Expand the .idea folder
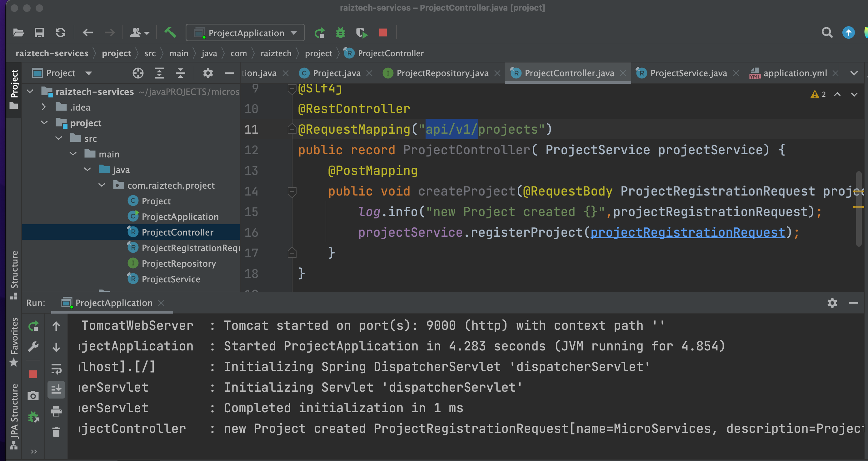 pos(43,107)
